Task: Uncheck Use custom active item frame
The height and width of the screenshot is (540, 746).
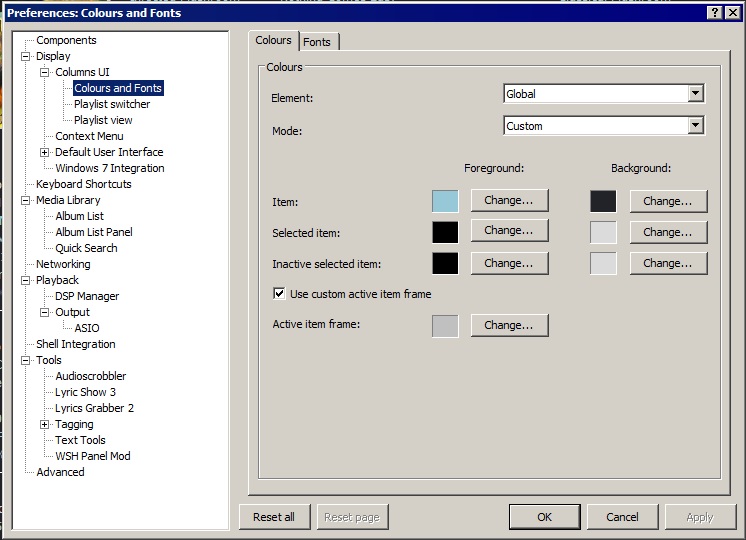Action: (280, 294)
